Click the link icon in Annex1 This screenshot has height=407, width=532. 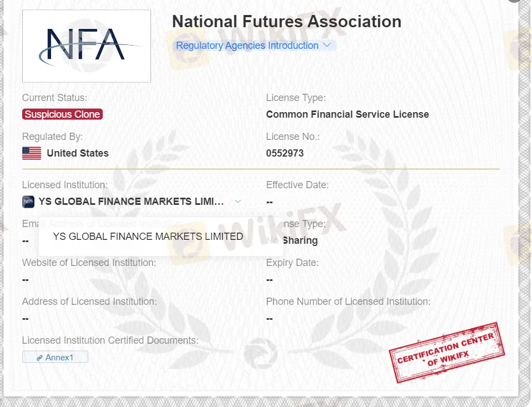pos(39,358)
